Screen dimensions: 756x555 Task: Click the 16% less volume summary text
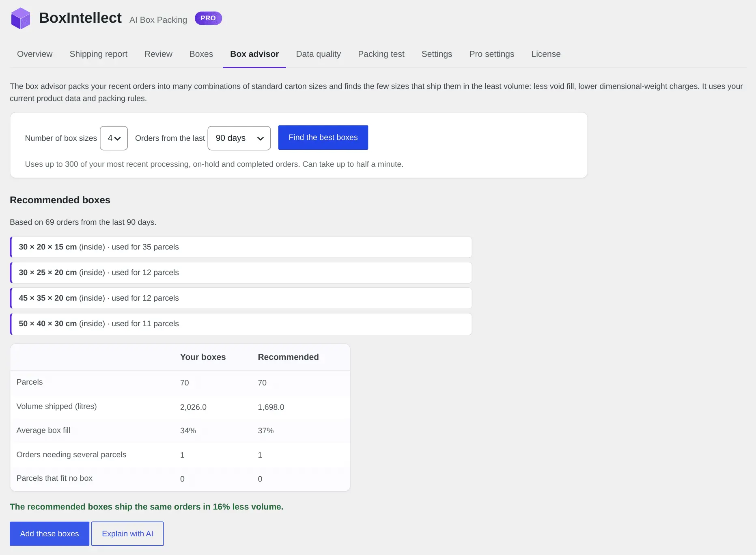click(x=146, y=507)
